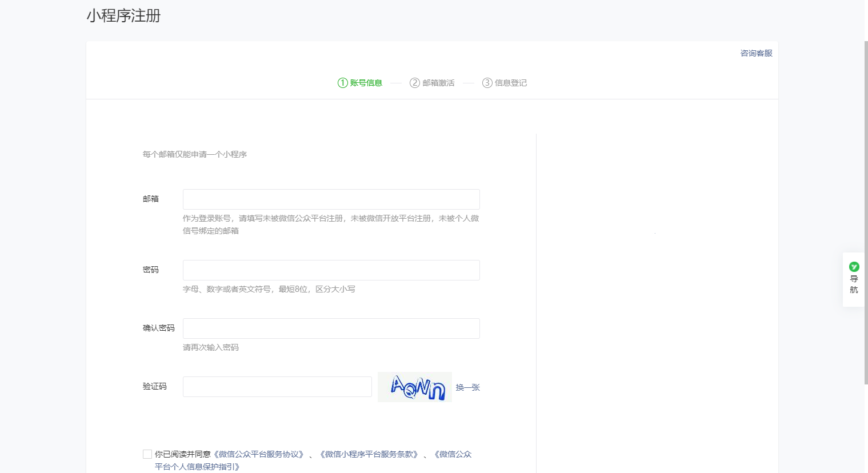Click the page heading 小程序注册
This screenshot has width=868, height=473.
(x=123, y=15)
